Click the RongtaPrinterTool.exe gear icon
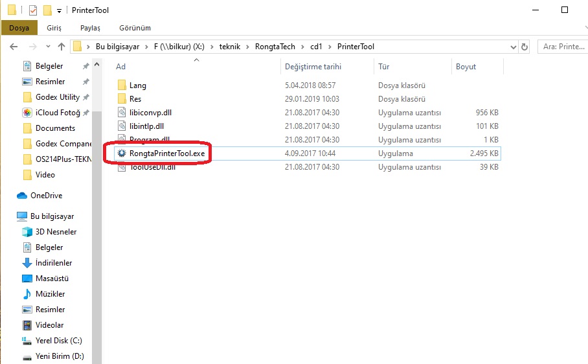588x364 pixels. click(x=121, y=154)
